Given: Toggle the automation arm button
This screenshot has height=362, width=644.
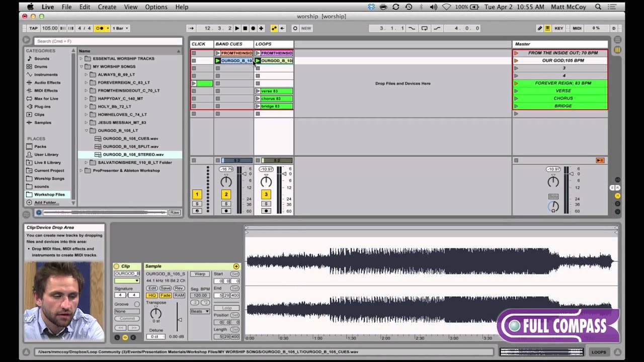Looking at the screenshot, I should 274,28.
